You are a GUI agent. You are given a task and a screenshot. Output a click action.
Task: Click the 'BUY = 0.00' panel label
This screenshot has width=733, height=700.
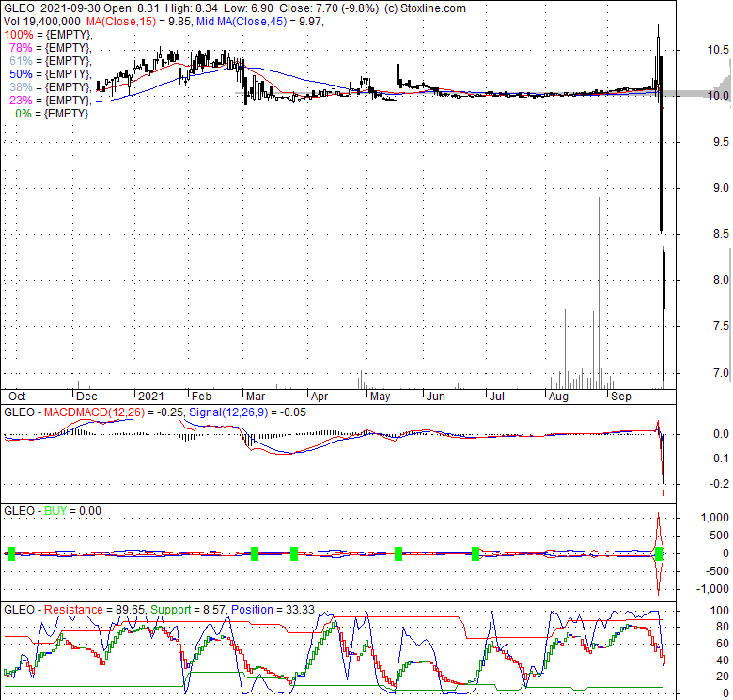coord(72,511)
